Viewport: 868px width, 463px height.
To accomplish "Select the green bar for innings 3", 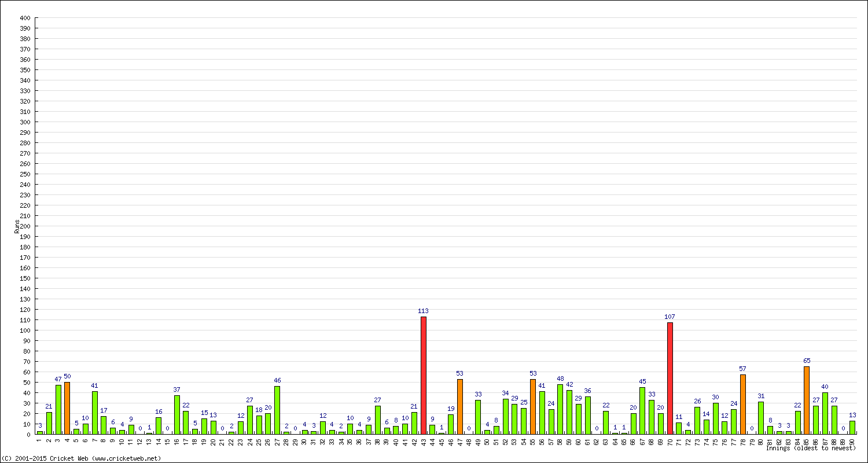I will coord(58,410).
